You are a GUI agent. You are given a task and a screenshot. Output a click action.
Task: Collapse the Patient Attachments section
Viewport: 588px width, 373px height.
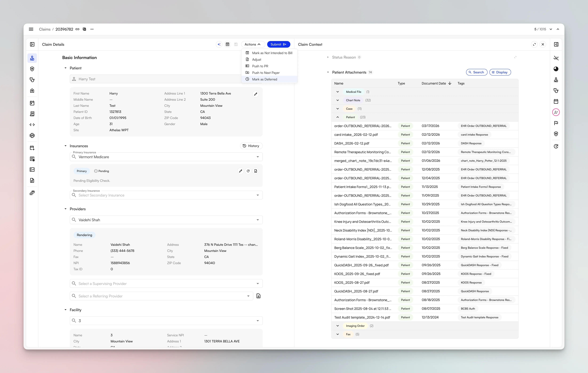point(328,72)
